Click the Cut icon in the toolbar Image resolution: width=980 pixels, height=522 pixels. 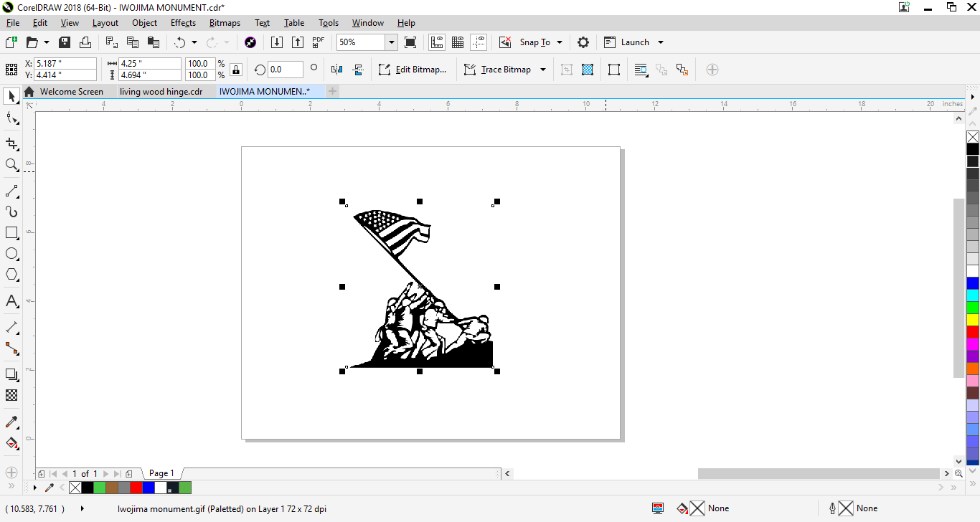[112, 42]
